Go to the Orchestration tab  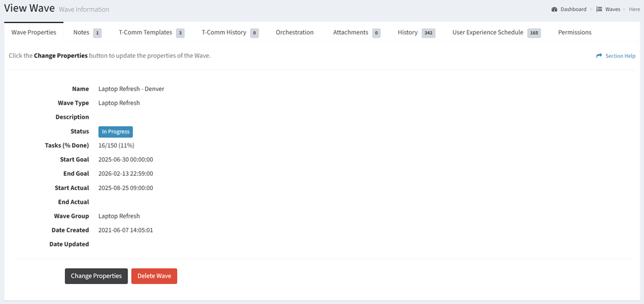(295, 32)
